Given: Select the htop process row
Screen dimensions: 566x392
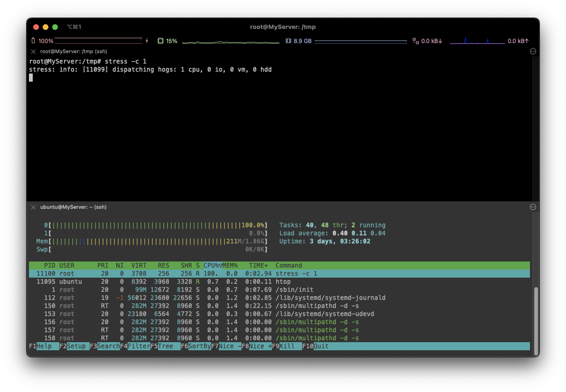Looking at the screenshot, I should pyautogui.click(x=279, y=281).
